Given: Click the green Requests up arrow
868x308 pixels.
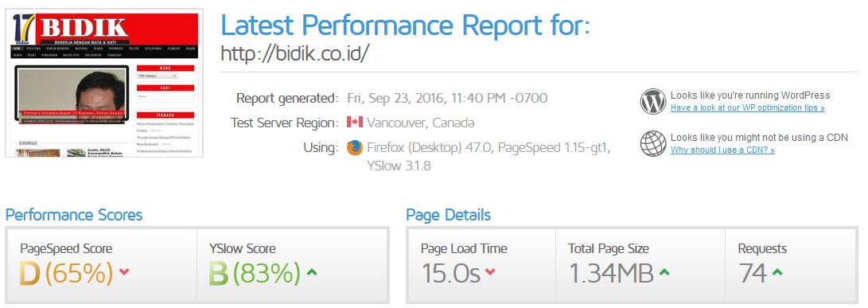Looking at the screenshot, I should click(x=777, y=272).
